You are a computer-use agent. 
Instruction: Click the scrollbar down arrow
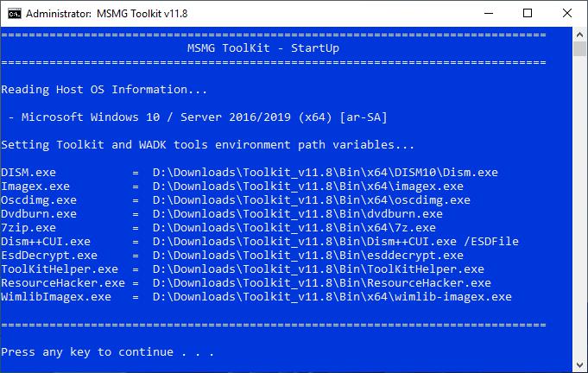579,364
